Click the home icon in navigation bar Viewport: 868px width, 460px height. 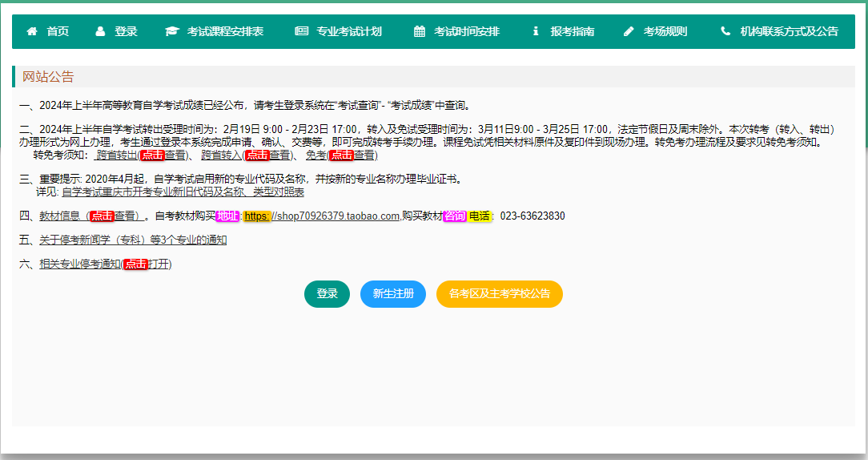[x=32, y=32]
